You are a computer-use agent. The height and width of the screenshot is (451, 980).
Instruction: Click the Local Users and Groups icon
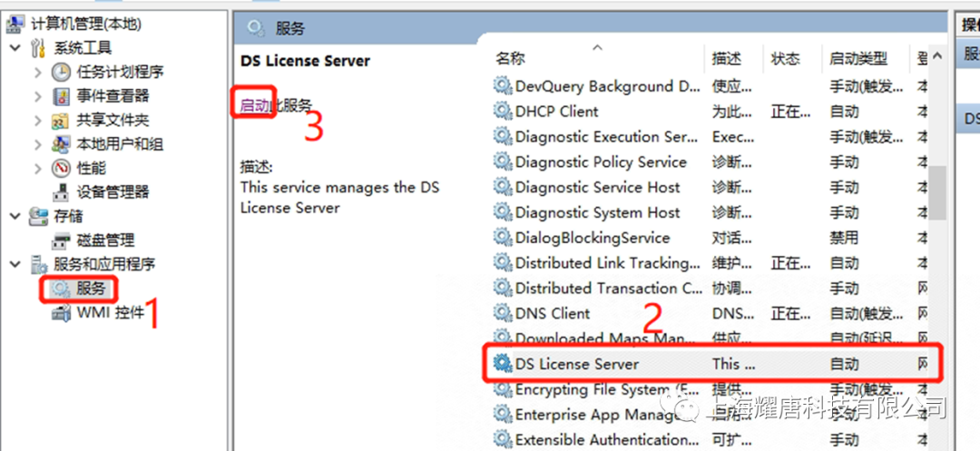point(61,144)
